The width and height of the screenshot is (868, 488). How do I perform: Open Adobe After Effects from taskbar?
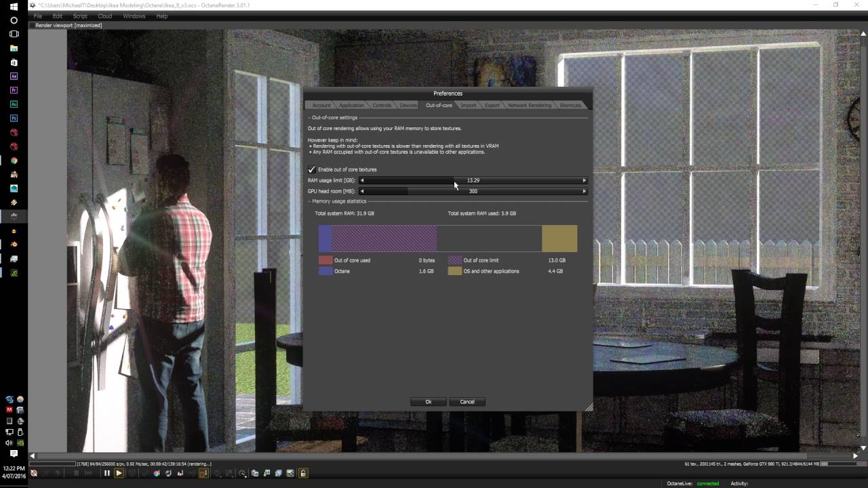pyautogui.click(x=14, y=76)
